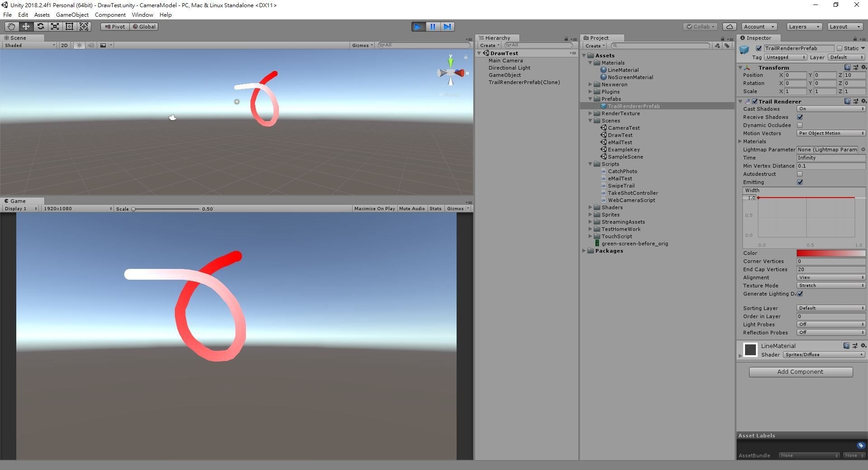This screenshot has width=868, height=470.
Task: Click the Step Frame button next to Pause
Action: (447, 27)
